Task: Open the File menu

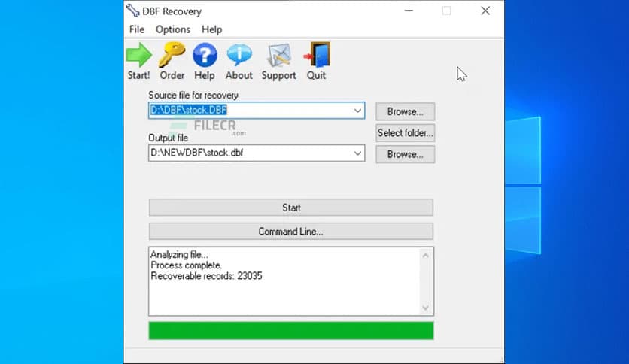Action: 137,29
